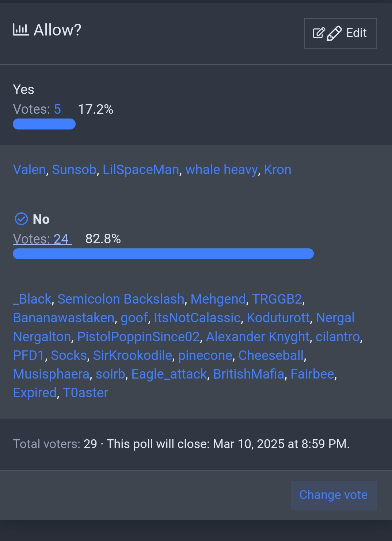Click the No option progress bar
This screenshot has width=392, height=541.
[163, 254]
